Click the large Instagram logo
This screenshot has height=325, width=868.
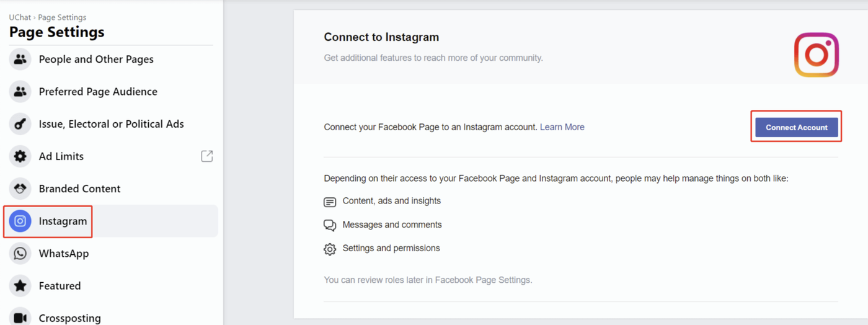[x=816, y=55]
